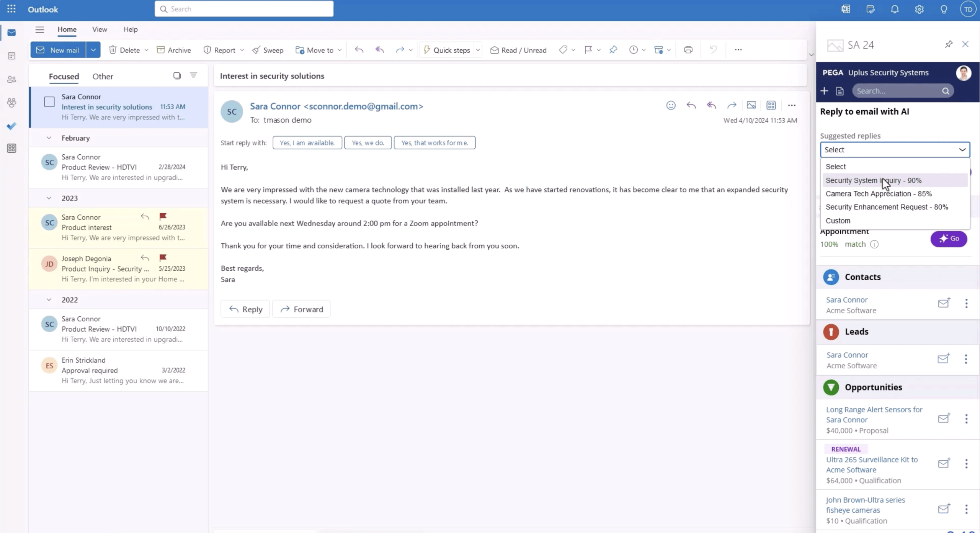The image size is (980, 533).
Task: Switch to the Other inbox tab
Action: (x=103, y=76)
